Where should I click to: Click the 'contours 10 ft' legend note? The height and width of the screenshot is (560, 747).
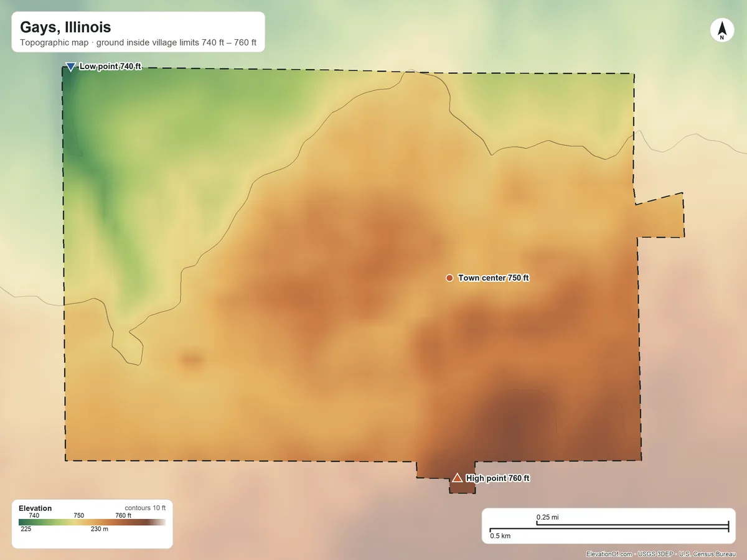pos(145,508)
